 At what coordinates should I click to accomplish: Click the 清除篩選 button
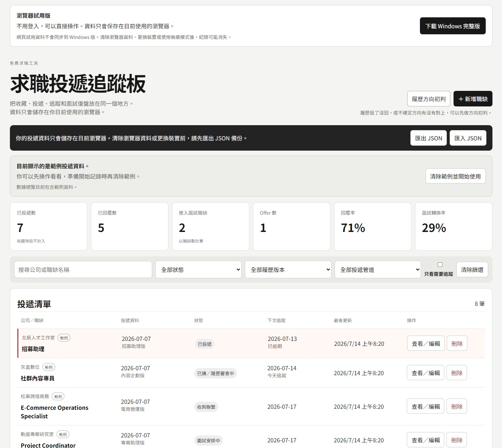(472, 269)
